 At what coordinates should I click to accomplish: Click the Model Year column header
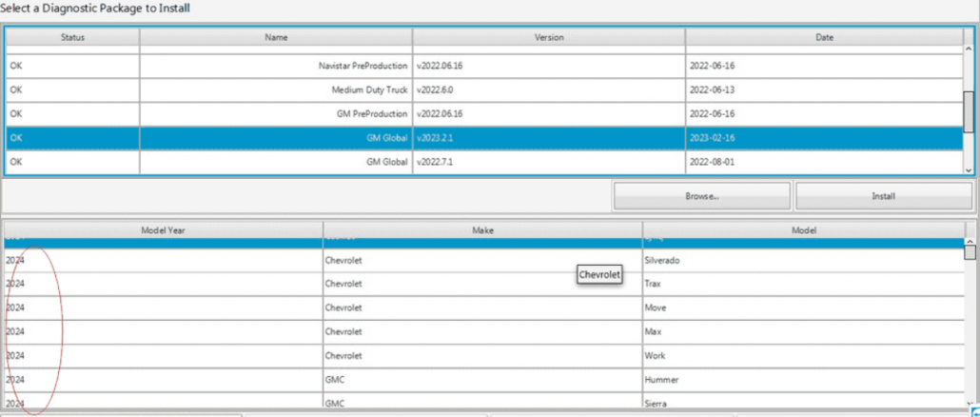tap(163, 230)
